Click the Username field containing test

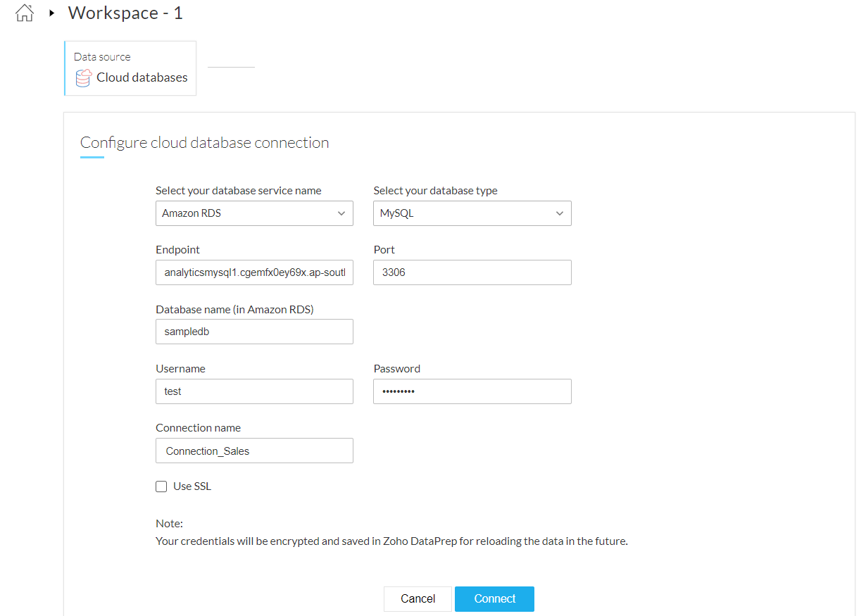pos(254,391)
